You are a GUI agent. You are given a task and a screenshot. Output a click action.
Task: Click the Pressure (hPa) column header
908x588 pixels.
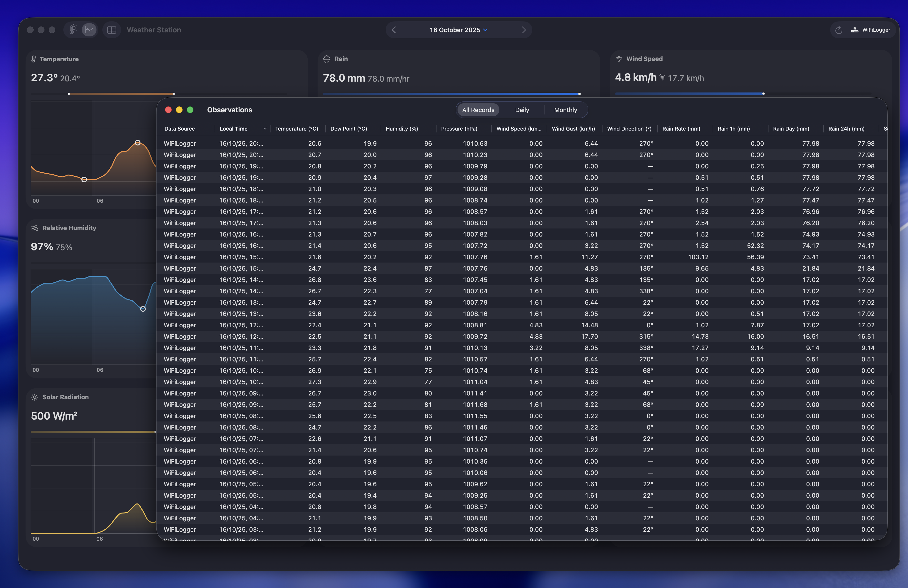[459, 129]
